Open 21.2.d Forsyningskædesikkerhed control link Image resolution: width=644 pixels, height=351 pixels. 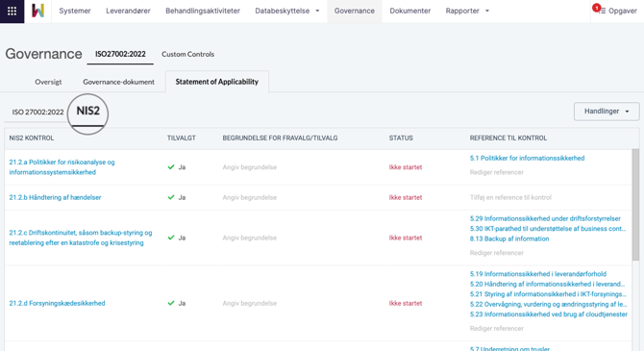[x=57, y=303]
